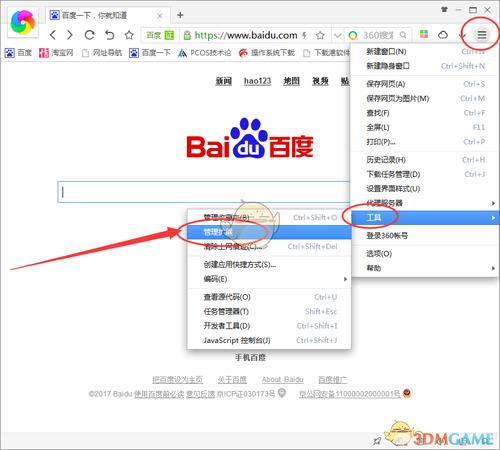This screenshot has width=500, height=450.
Task: Click the 360 browser rainbow logo
Action: click(23, 22)
